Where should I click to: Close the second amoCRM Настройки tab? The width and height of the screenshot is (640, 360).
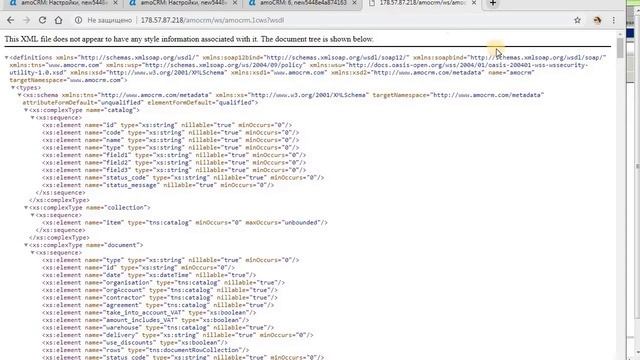point(235,3)
